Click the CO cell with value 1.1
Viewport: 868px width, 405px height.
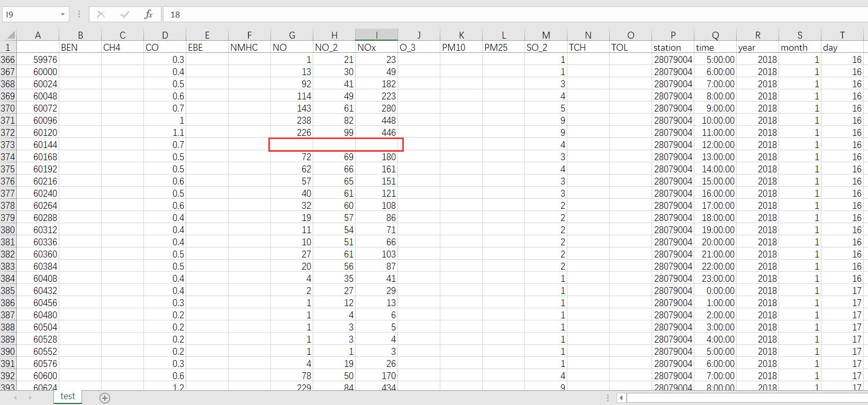pyautogui.click(x=165, y=133)
